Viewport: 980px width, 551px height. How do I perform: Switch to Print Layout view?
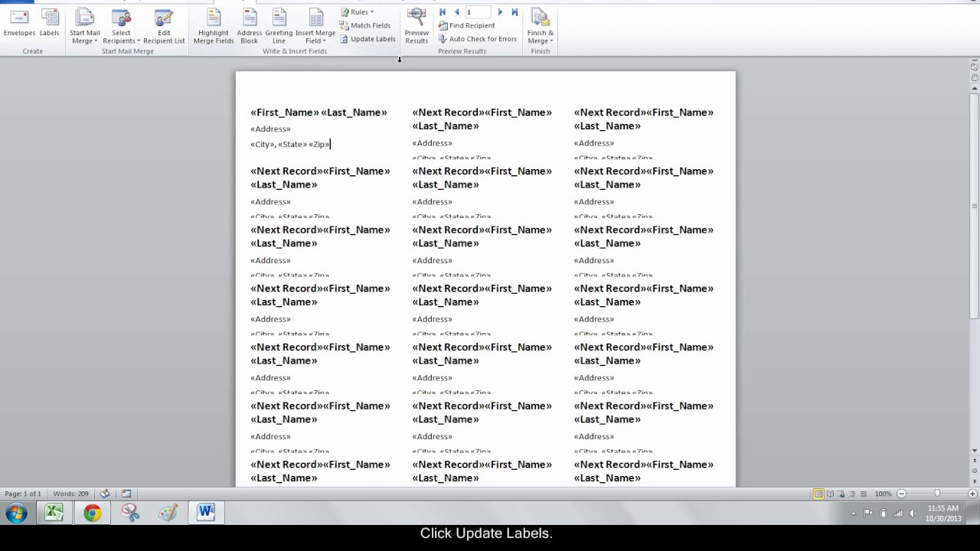818,494
